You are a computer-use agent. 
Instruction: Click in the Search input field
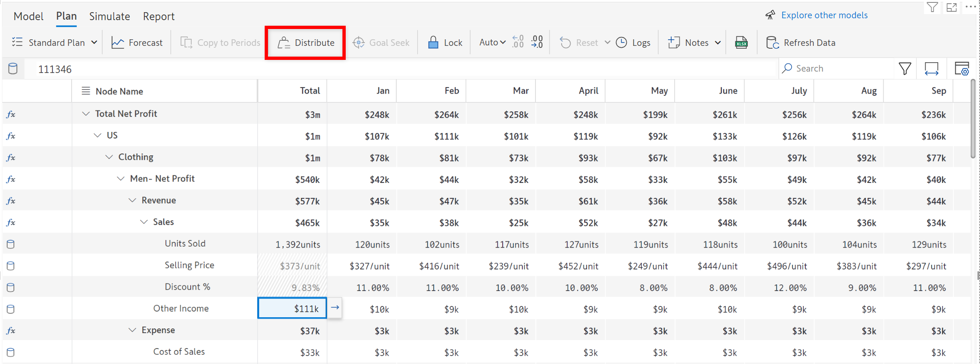coord(839,68)
